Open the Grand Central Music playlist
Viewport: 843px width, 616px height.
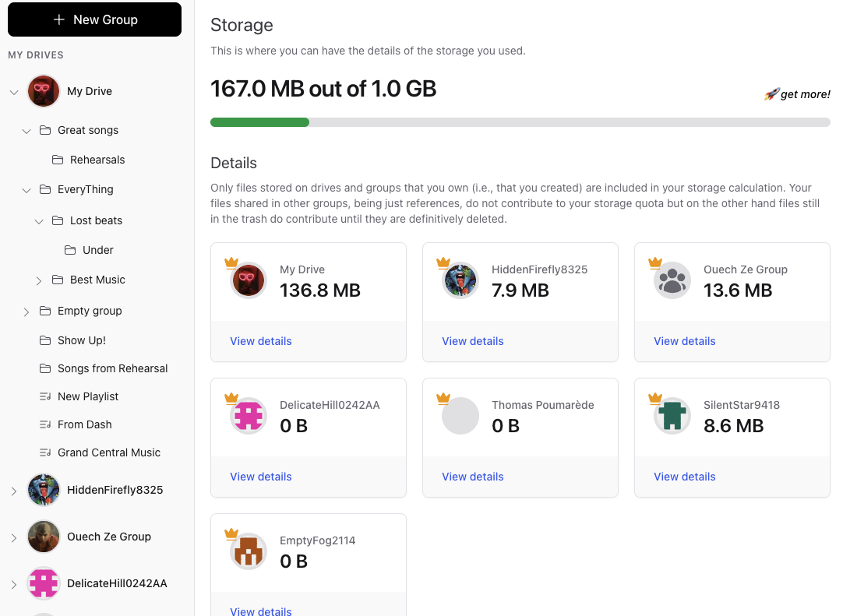point(109,452)
